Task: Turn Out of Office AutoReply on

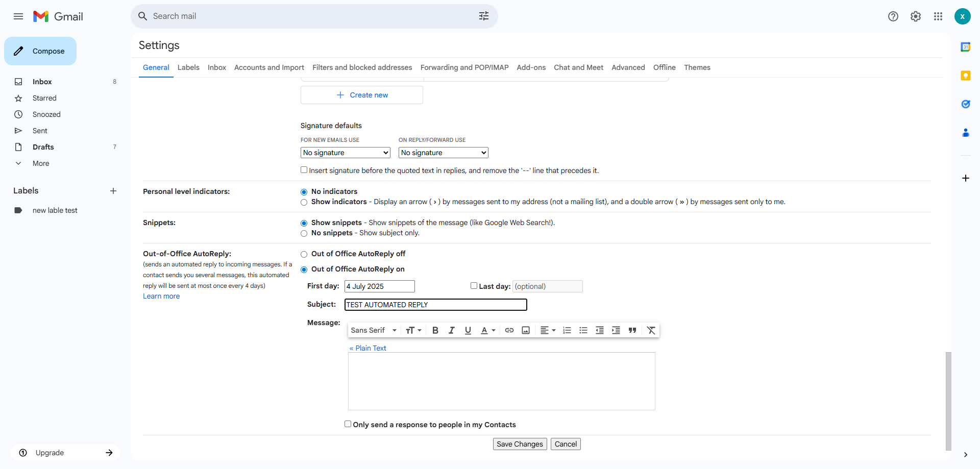Action: coord(304,270)
